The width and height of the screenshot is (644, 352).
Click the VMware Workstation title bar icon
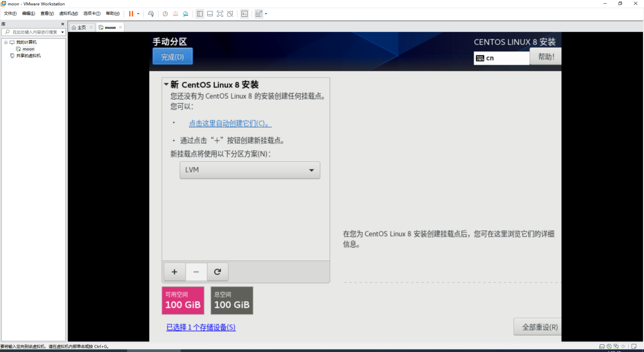click(x=4, y=4)
